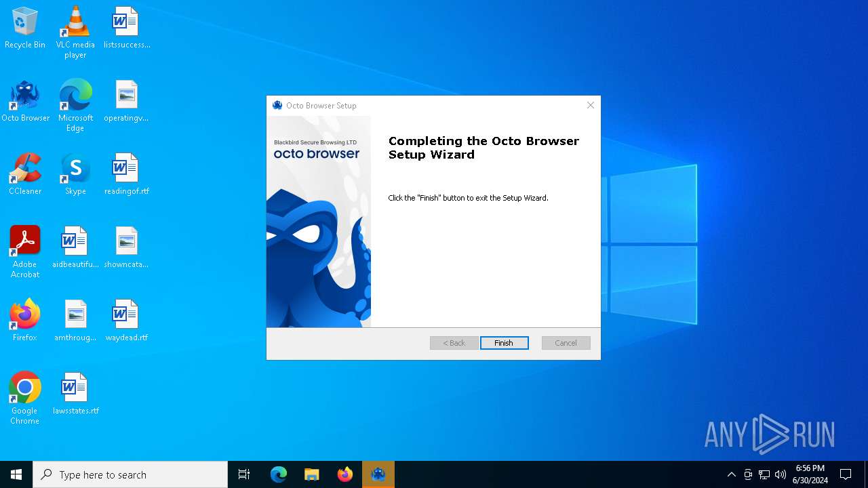The height and width of the screenshot is (488, 868).
Task: Open the volume control tray icon
Action: [x=781, y=474]
